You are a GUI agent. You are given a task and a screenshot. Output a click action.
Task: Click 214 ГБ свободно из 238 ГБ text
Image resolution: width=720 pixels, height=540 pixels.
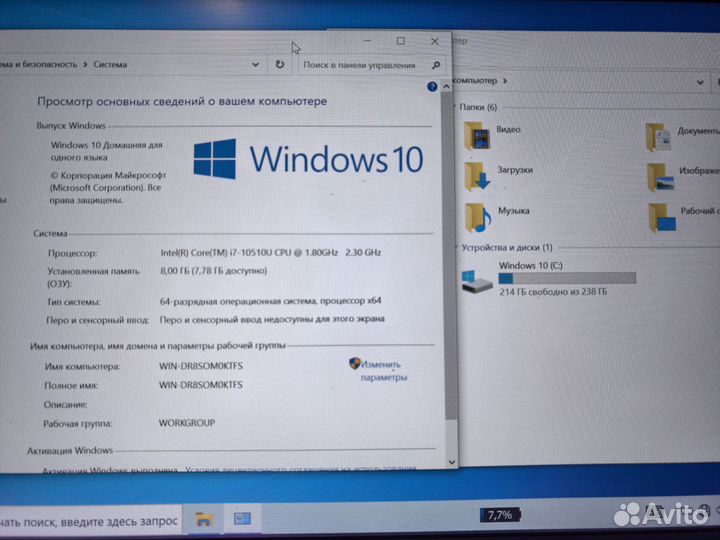[x=553, y=292]
